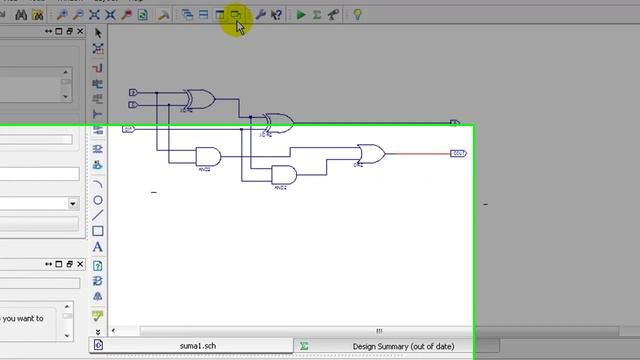640x360 pixels.
Task: Select the CIN input marker on left
Action: [x=128, y=129]
